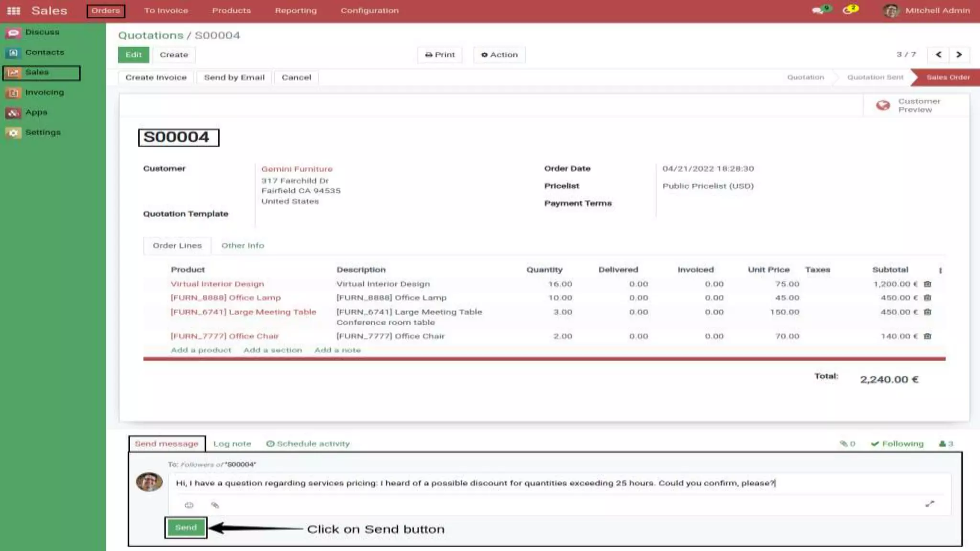980x551 pixels.
Task: Toggle the Following status
Action: [x=897, y=444]
